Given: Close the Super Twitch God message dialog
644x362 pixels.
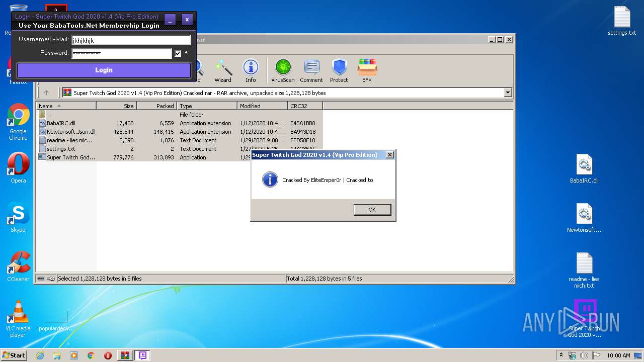Looking at the screenshot, I should (x=389, y=155).
